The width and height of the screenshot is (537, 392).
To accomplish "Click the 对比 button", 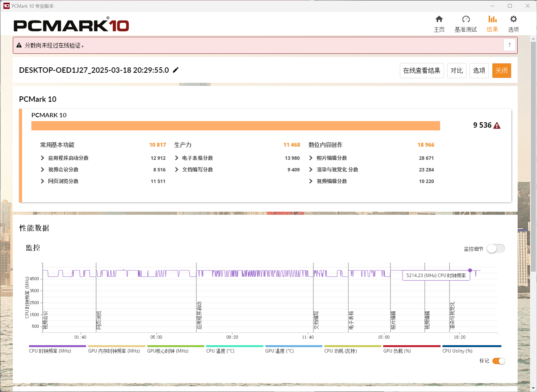I will [x=456, y=70].
